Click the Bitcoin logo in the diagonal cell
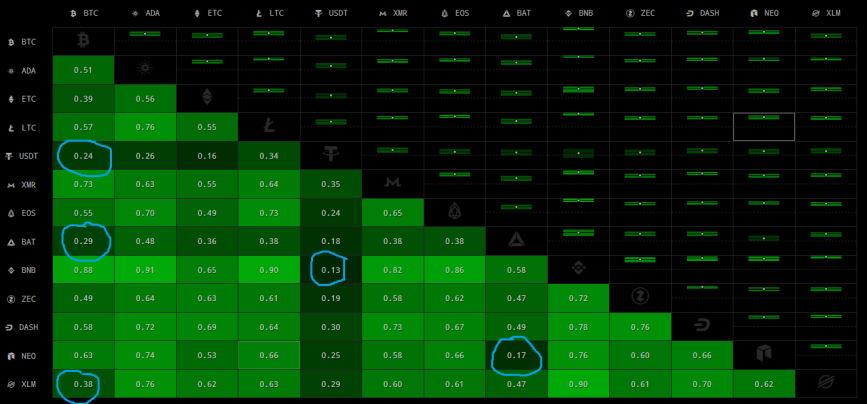The width and height of the screenshot is (867, 404). click(x=83, y=40)
